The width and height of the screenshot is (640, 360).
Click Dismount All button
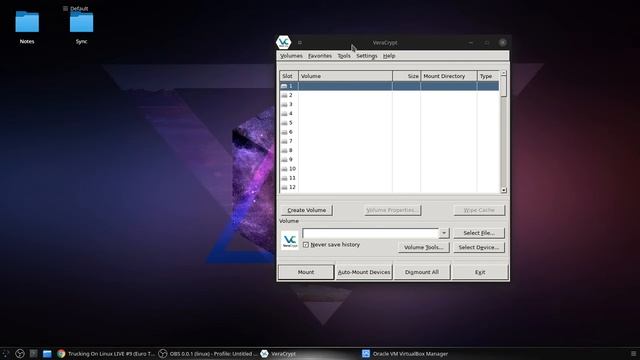(422, 272)
